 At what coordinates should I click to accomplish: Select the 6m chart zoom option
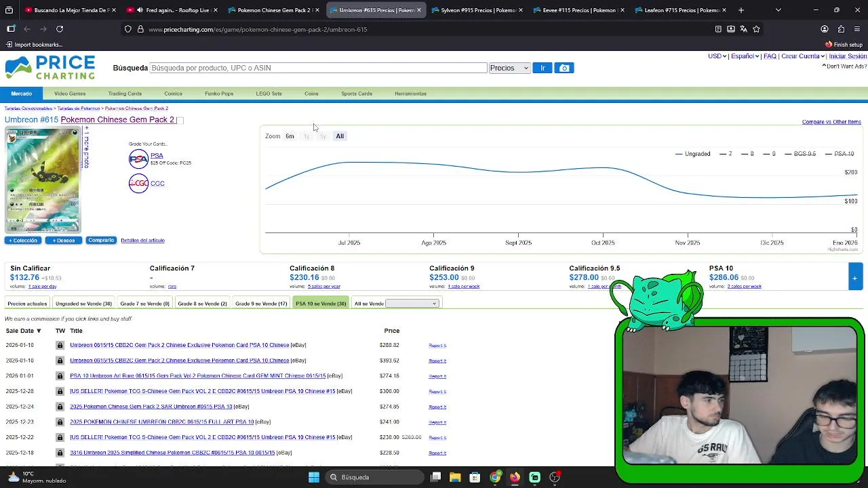(x=290, y=136)
